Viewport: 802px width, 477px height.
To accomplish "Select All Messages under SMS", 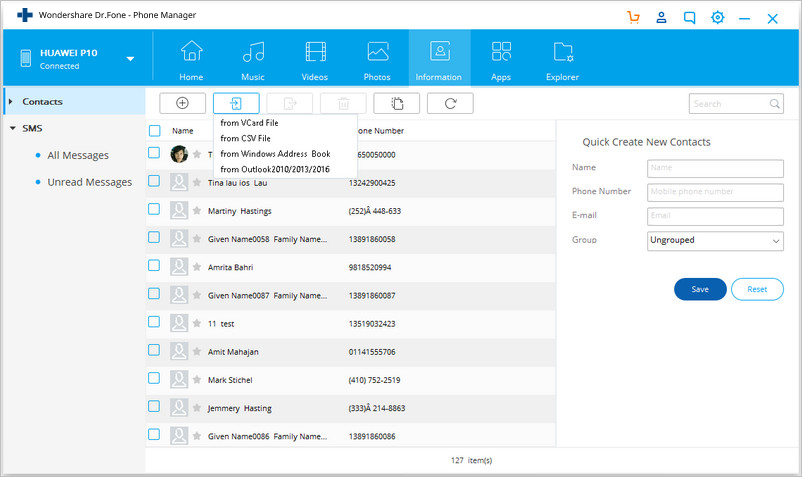I will point(78,155).
